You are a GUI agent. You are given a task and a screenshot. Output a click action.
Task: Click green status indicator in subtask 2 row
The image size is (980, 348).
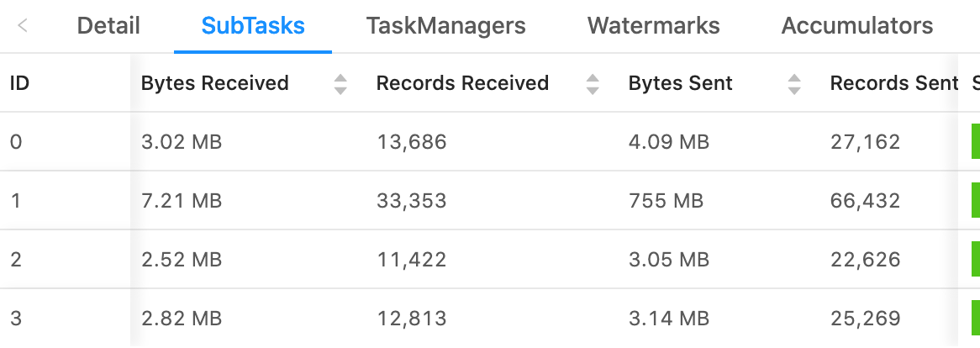pyautogui.click(x=975, y=260)
